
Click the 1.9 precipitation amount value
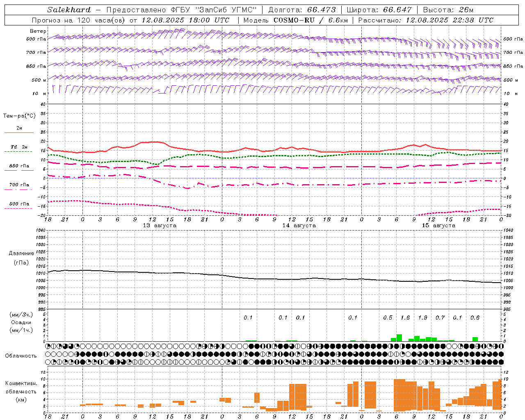(x=422, y=318)
